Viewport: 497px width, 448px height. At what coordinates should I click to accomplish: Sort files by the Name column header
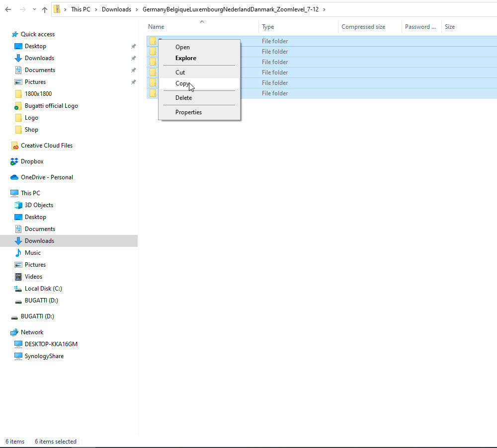point(156,27)
